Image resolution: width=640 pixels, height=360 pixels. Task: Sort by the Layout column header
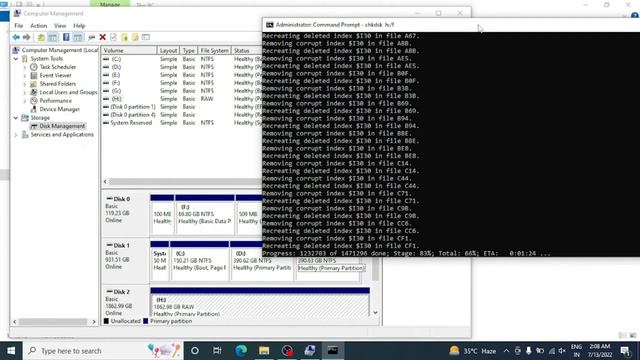[168, 51]
